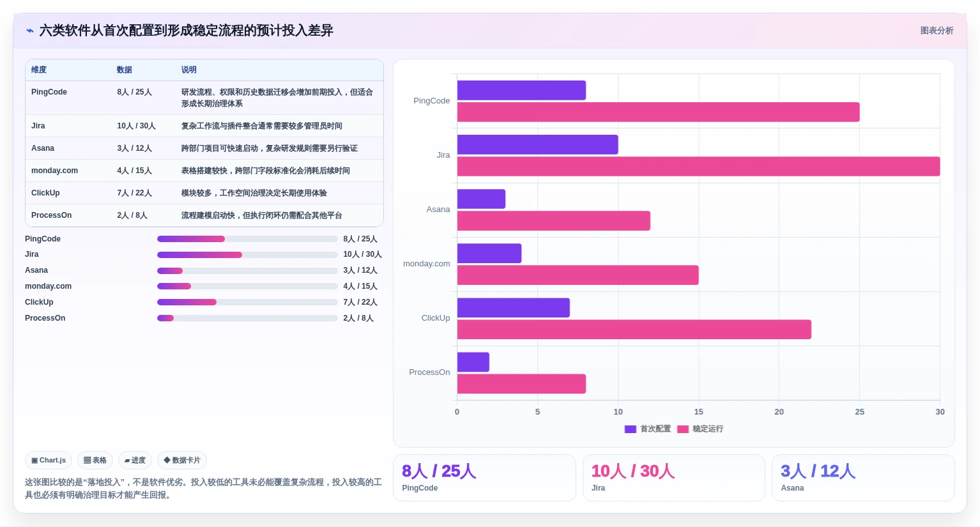Screen dimensions: 980x527
Task: Click the monday.com chart axis label
Action: pyautogui.click(x=426, y=264)
